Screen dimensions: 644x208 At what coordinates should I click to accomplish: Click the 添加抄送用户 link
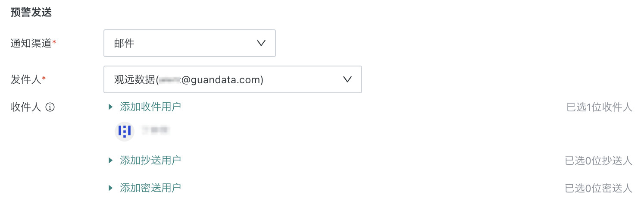tap(150, 161)
